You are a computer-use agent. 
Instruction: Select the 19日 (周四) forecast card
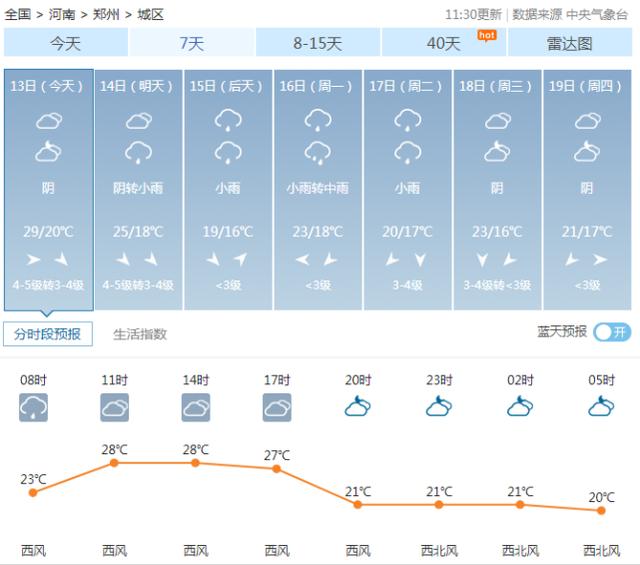[587, 190]
